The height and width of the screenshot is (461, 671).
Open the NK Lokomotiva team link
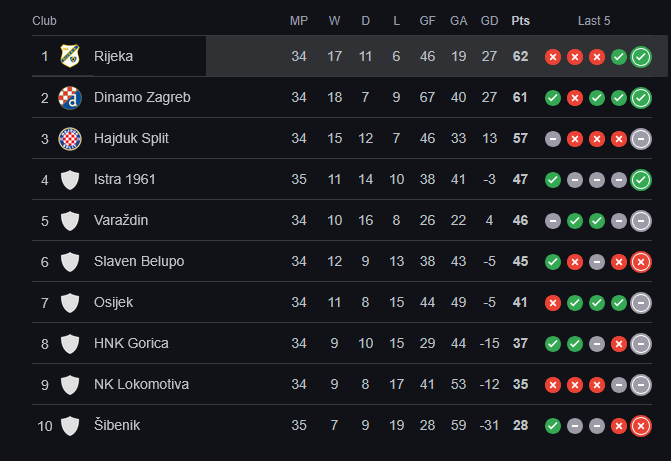pos(141,385)
